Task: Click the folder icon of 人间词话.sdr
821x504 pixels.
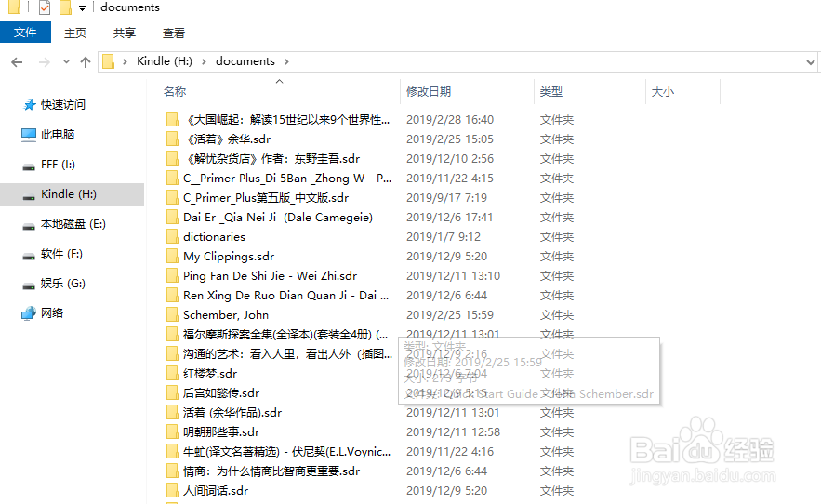Action: tap(172, 491)
